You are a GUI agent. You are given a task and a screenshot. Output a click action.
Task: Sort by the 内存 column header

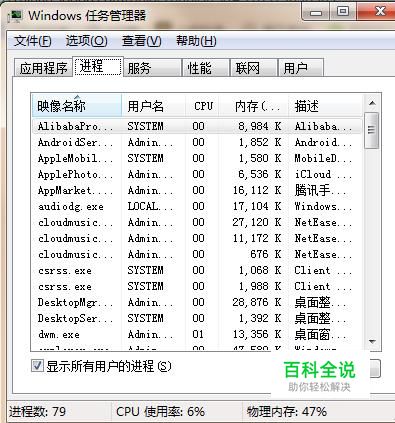(254, 106)
